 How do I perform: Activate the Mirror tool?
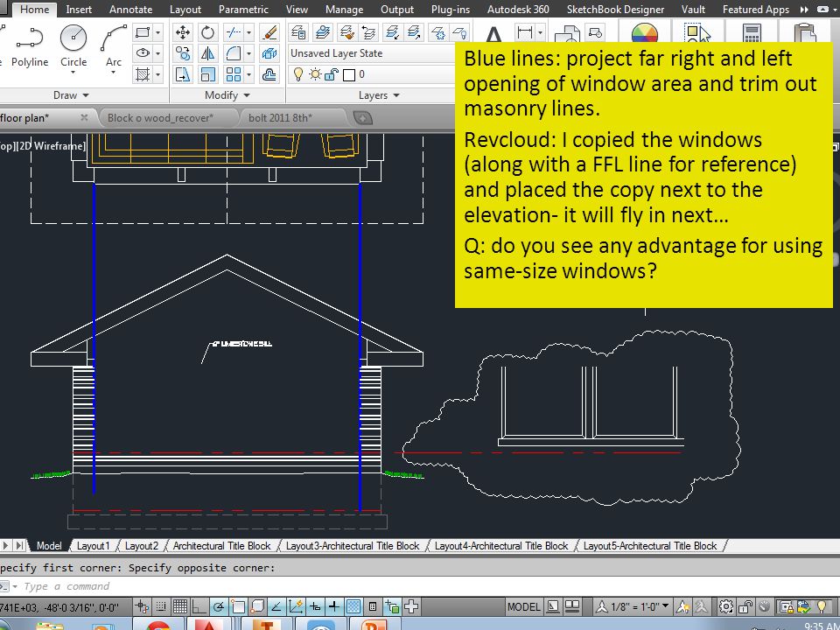[207, 53]
